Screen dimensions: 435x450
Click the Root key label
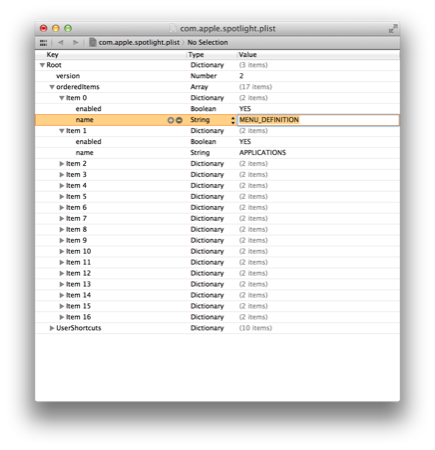coord(54,65)
